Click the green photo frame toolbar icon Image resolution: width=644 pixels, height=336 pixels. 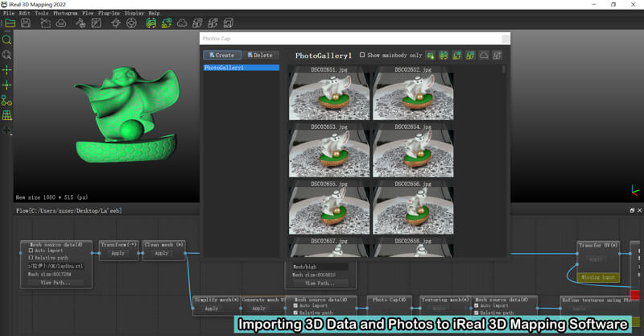[x=151, y=23]
